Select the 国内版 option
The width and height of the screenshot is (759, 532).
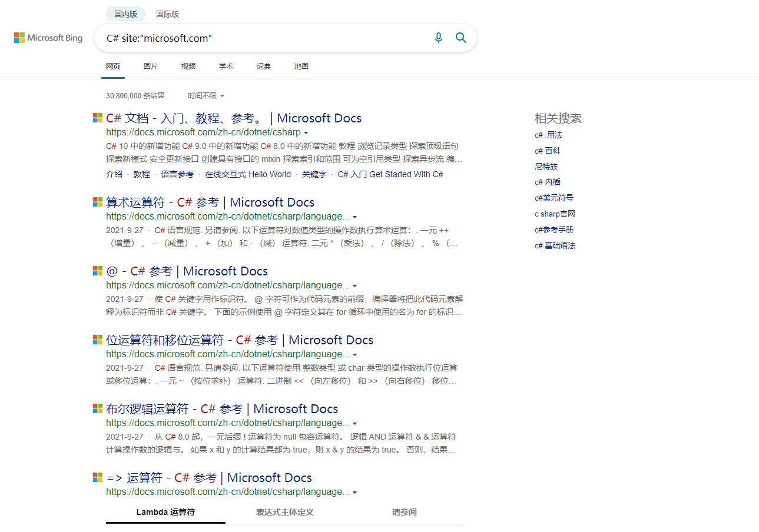tap(125, 14)
